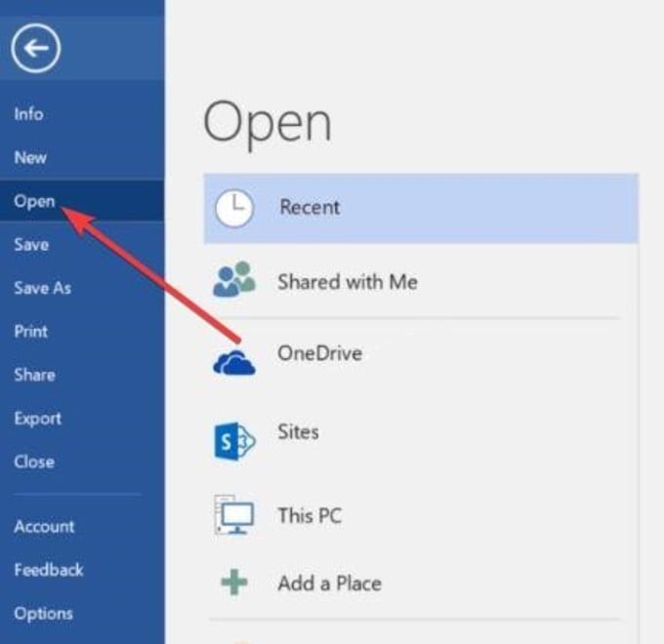Select Close in the sidebar

pyautogui.click(x=34, y=462)
